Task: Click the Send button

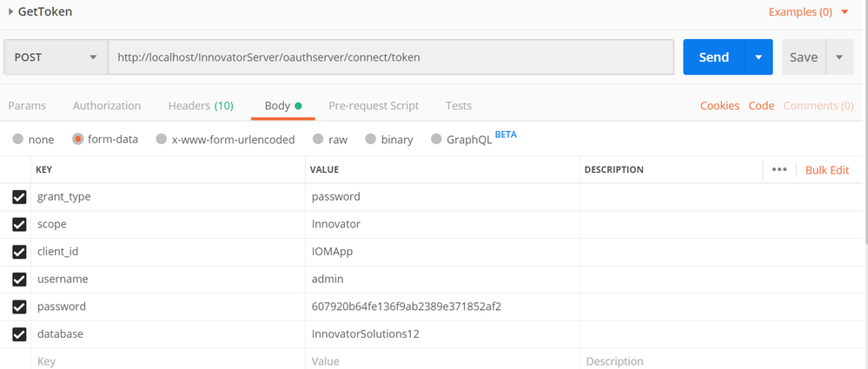Action: tap(714, 57)
